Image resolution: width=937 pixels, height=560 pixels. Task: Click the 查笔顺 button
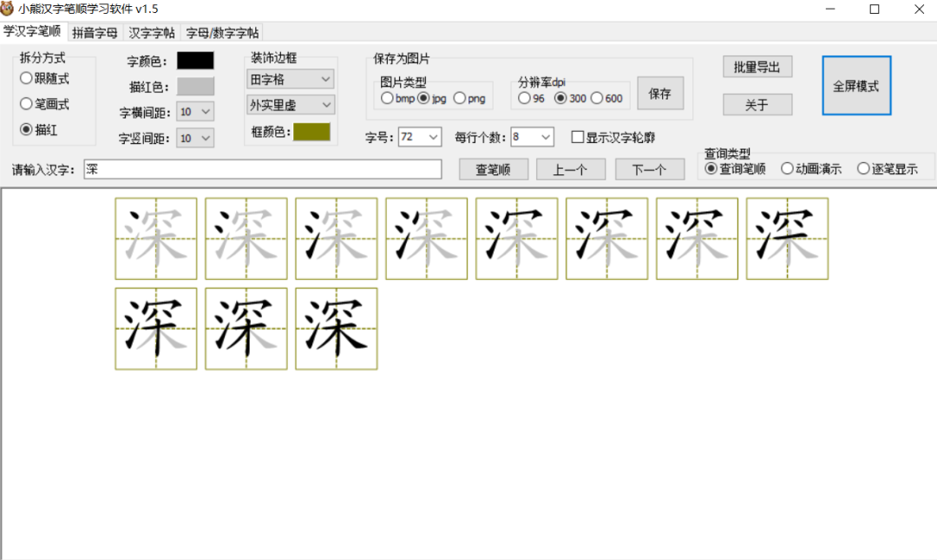tap(494, 170)
